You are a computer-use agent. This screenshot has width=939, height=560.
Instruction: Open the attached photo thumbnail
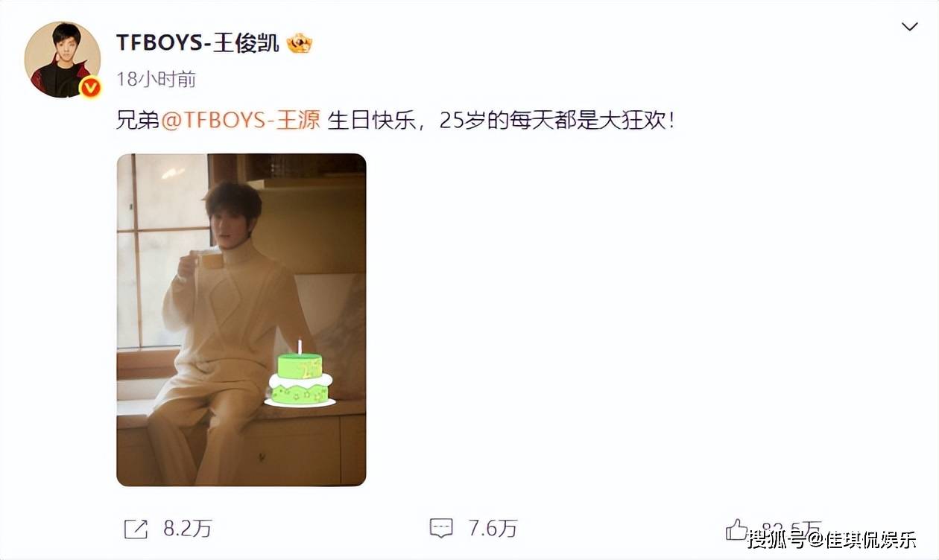241,320
